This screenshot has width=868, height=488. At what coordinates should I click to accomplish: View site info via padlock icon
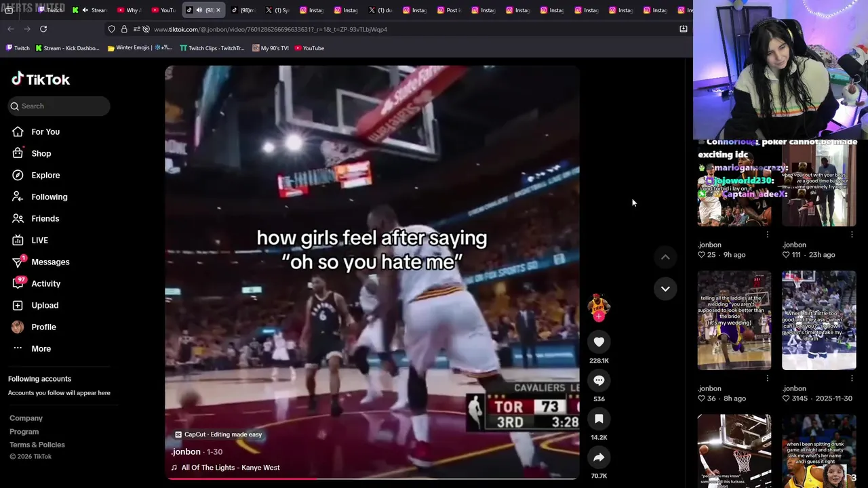pos(124,29)
